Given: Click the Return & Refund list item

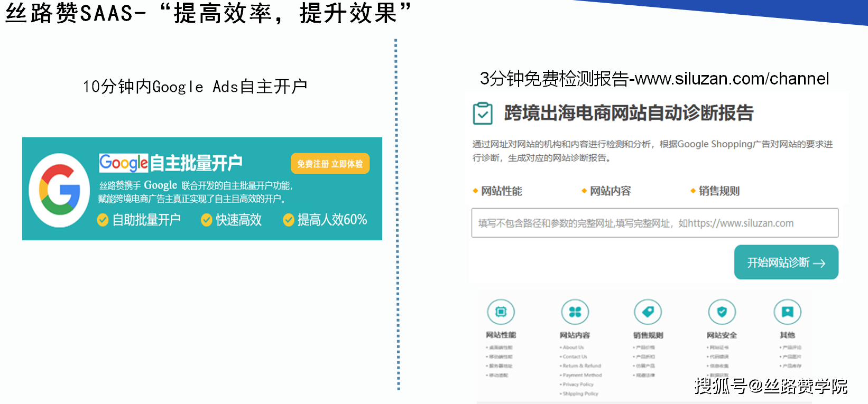Looking at the screenshot, I should pos(581,365).
